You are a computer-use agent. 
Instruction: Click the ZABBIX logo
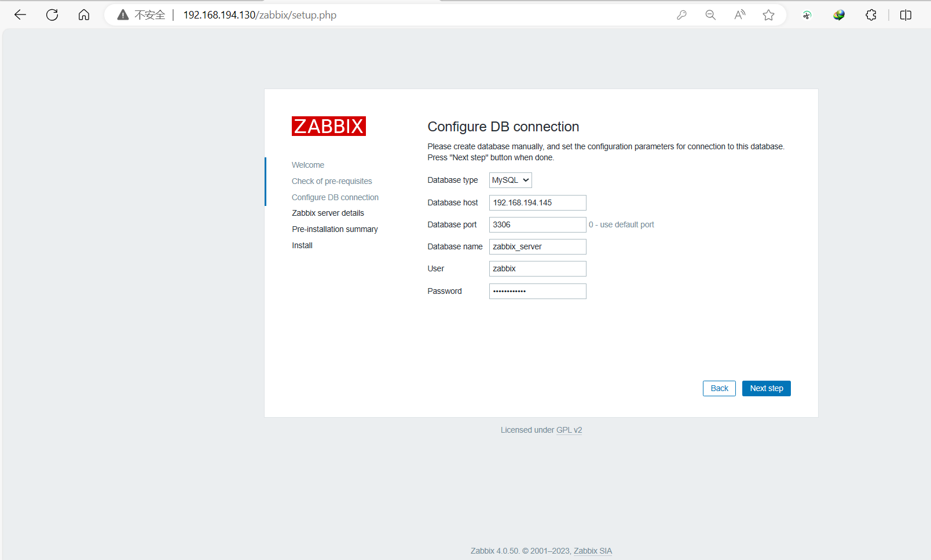(x=328, y=126)
